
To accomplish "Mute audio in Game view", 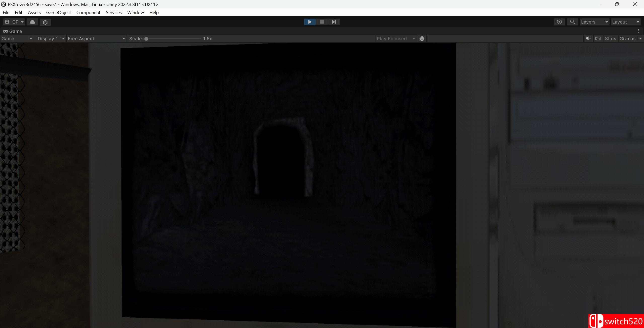I will point(588,38).
